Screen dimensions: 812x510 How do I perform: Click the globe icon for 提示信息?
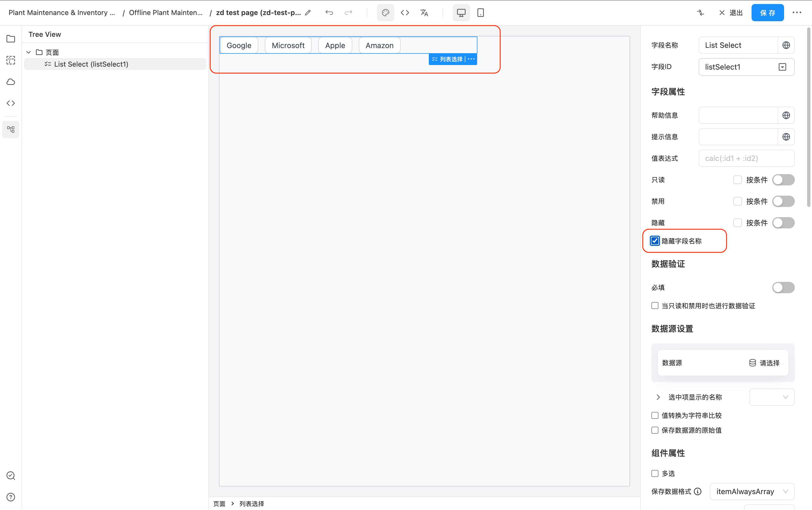click(786, 137)
